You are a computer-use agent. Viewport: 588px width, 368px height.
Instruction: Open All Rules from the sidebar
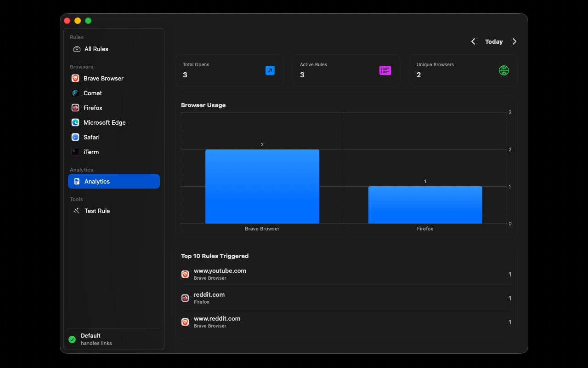[x=96, y=49]
